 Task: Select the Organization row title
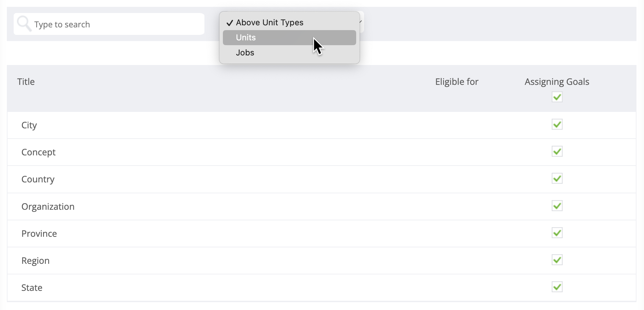(x=48, y=207)
